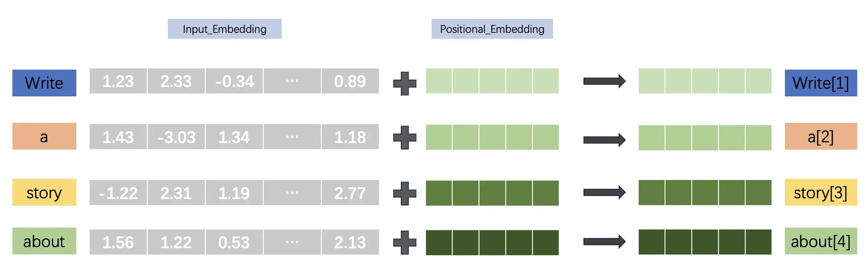Click the blue Write token box
The image size is (868, 272).
44,83
